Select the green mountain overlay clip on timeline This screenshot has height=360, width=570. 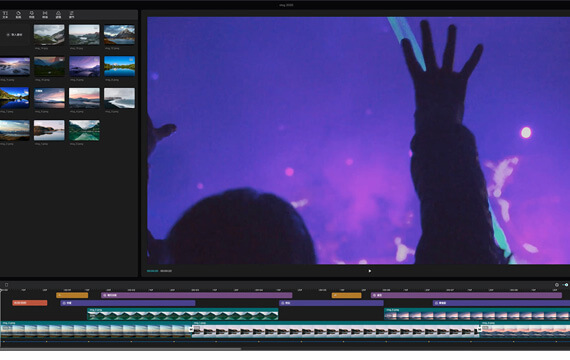[183, 314]
